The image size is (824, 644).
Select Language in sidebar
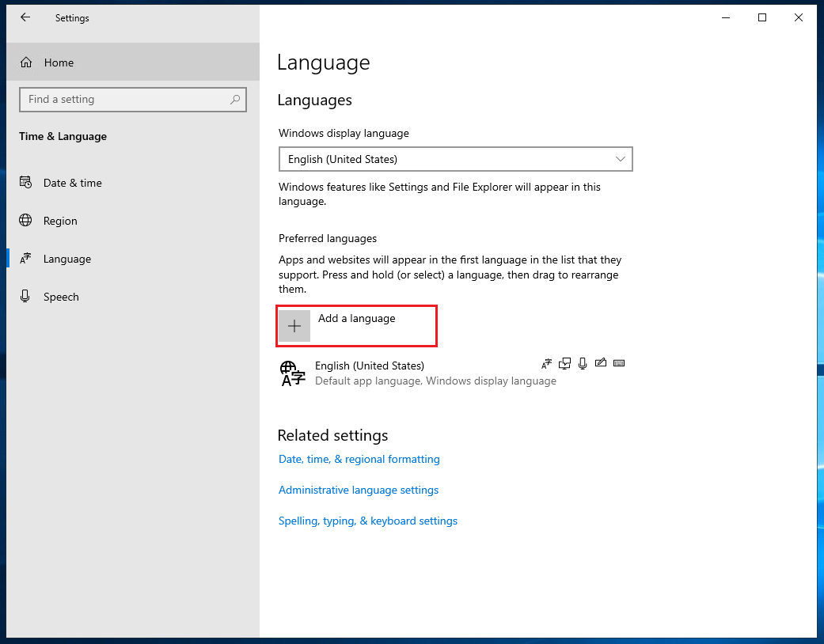point(133,259)
